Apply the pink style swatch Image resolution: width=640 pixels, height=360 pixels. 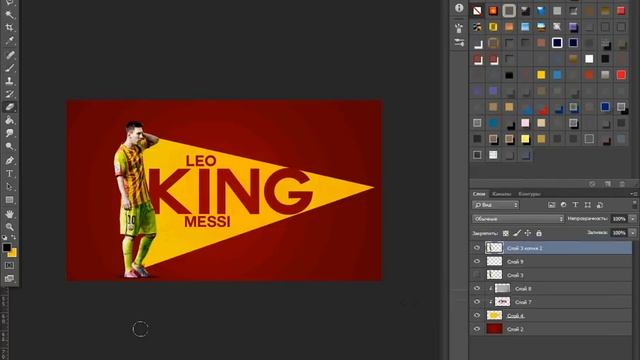[x=525, y=123]
